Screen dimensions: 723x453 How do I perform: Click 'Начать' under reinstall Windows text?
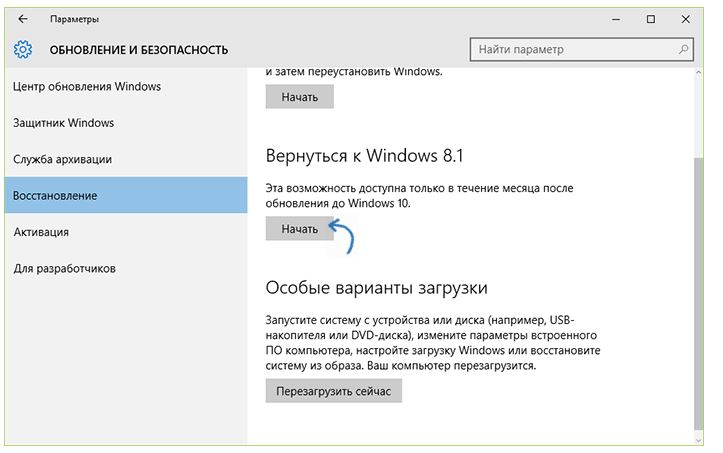pyautogui.click(x=299, y=97)
